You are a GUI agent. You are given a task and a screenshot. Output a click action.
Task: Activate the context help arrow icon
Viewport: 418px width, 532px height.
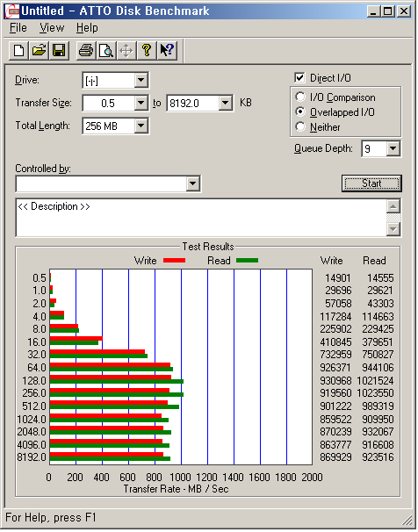click(167, 51)
